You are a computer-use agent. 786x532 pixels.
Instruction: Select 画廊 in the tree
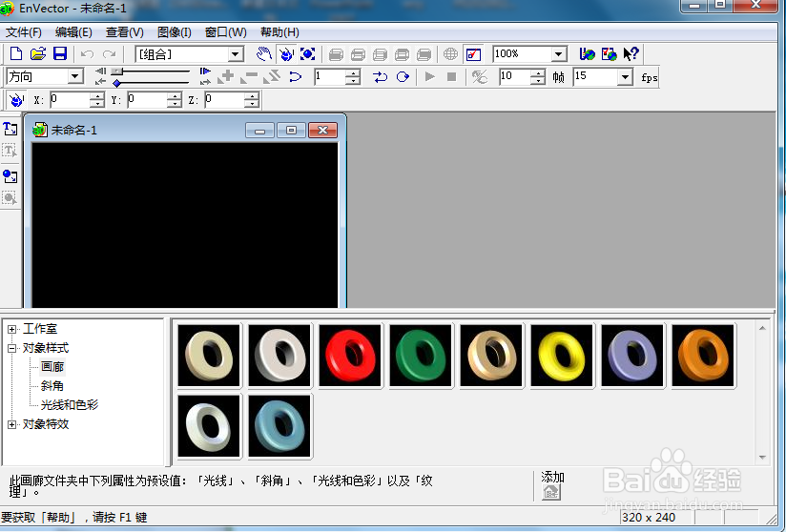pyautogui.click(x=52, y=367)
